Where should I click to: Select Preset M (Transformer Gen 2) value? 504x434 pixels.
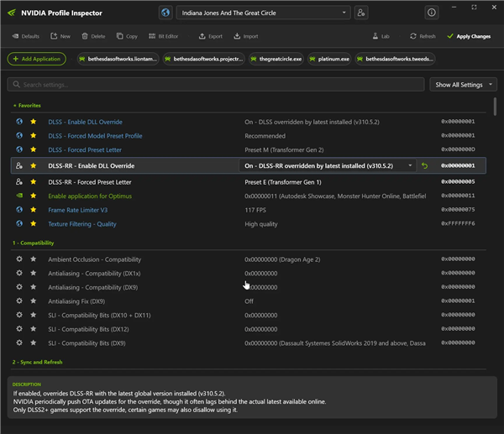pos(284,150)
